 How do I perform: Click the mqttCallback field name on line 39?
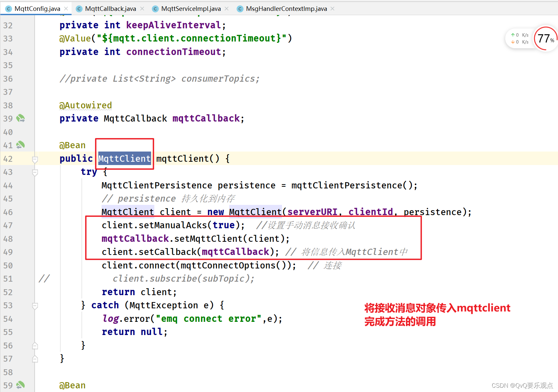pyautogui.click(x=206, y=119)
